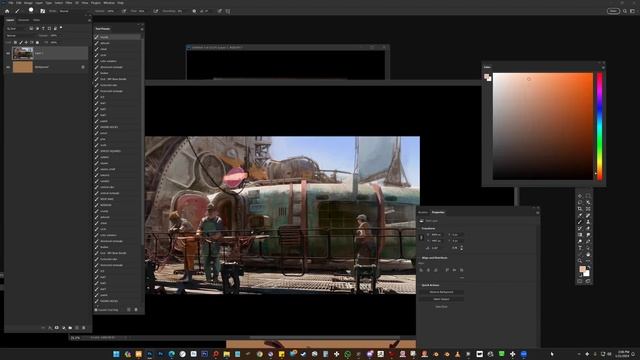Select the Rectangular Marquee tool
This screenshot has height=360, width=640.
588,196
